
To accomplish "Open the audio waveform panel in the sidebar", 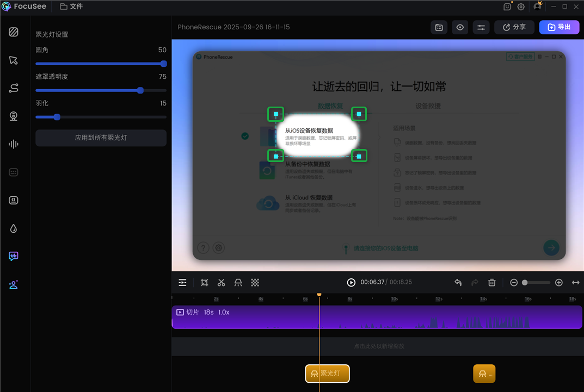I will tap(13, 144).
